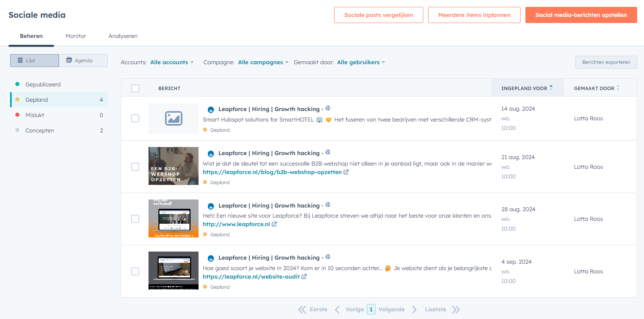Click page number 1
Viewport: 644px width, 319px height.
[x=371, y=309]
